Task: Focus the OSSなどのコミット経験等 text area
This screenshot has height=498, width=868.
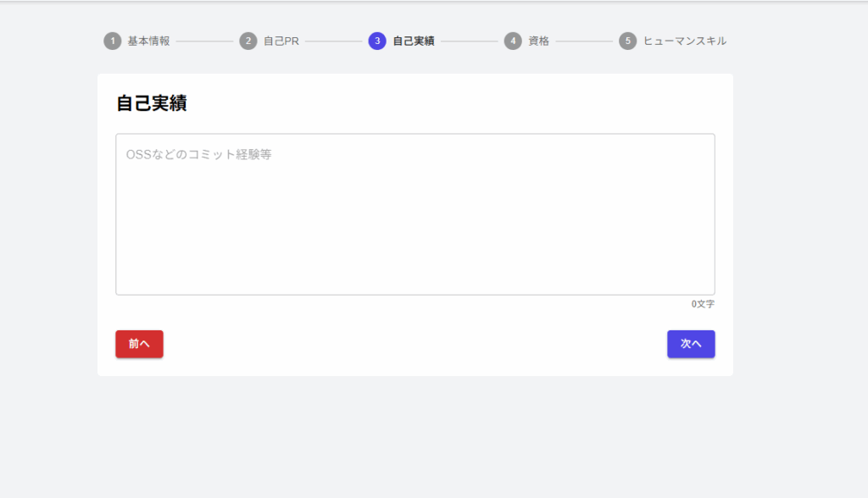Action: (x=415, y=213)
